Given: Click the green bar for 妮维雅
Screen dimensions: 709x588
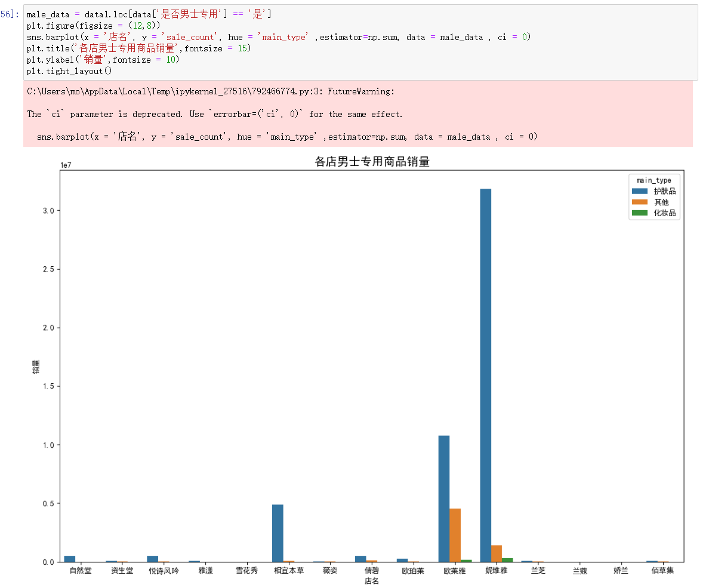Looking at the screenshot, I should click(507, 560).
